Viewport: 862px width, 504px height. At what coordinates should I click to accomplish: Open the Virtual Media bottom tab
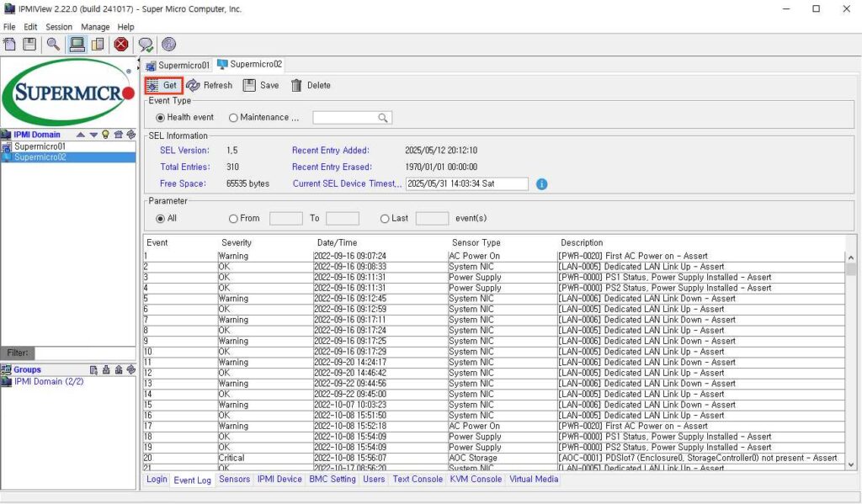(x=533, y=480)
